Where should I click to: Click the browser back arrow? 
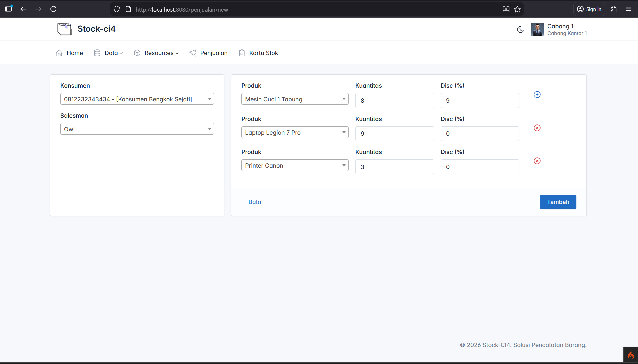click(23, 9)
